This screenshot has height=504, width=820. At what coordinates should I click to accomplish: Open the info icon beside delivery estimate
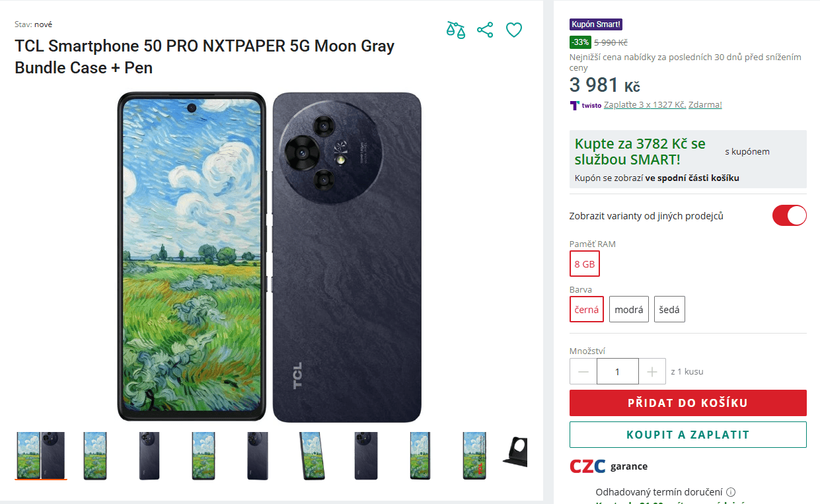click(x=732, y=491)
